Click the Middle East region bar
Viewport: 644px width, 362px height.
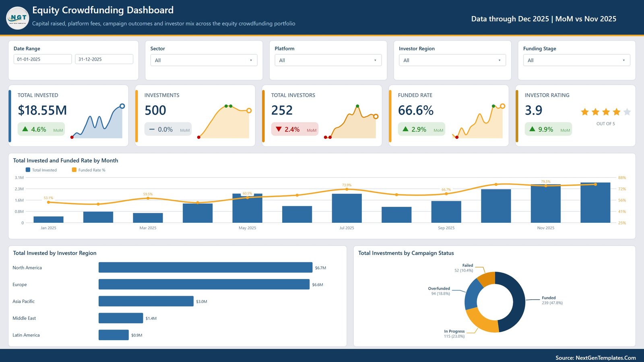121,318
